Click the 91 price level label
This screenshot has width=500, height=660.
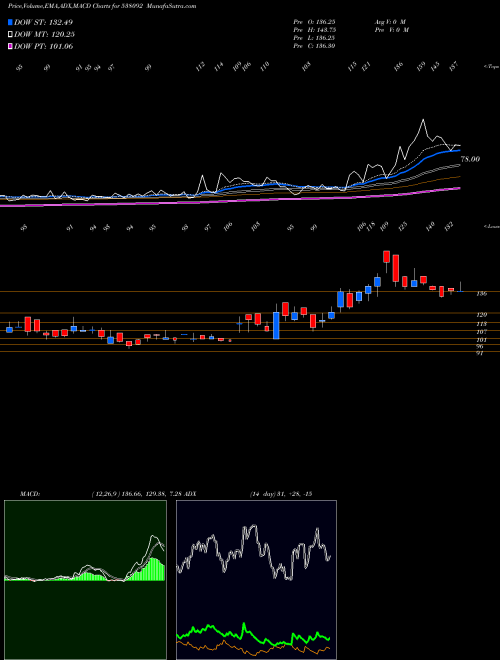click(x=480, y=354)
